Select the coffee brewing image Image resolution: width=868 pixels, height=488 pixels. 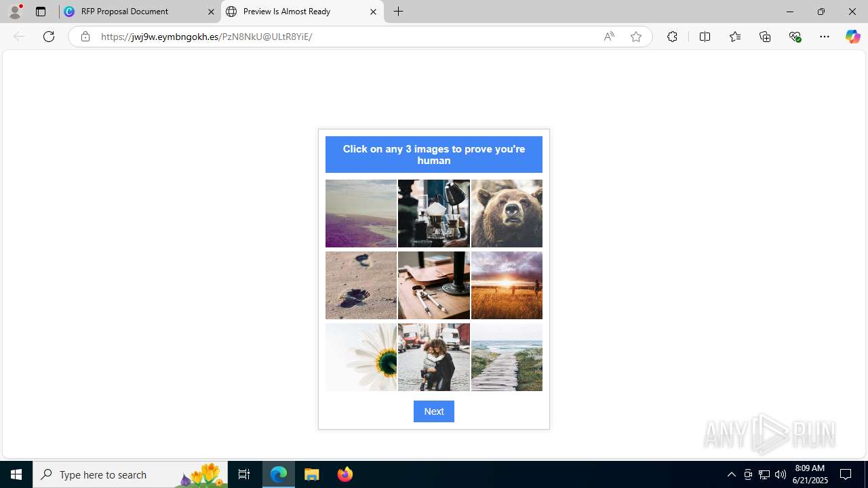coord(434,213)
